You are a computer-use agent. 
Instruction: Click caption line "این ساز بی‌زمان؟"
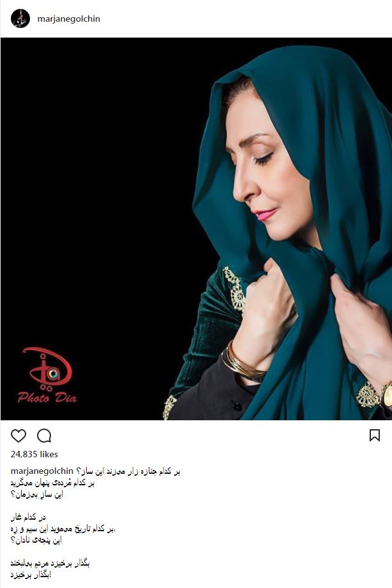coord(37,494)
